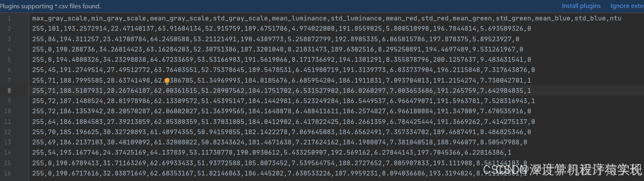Click the 'Plugins supporting *.csv files found.' message
The width and height of the screenshot is (644, 181).
(x=50, y=6)
